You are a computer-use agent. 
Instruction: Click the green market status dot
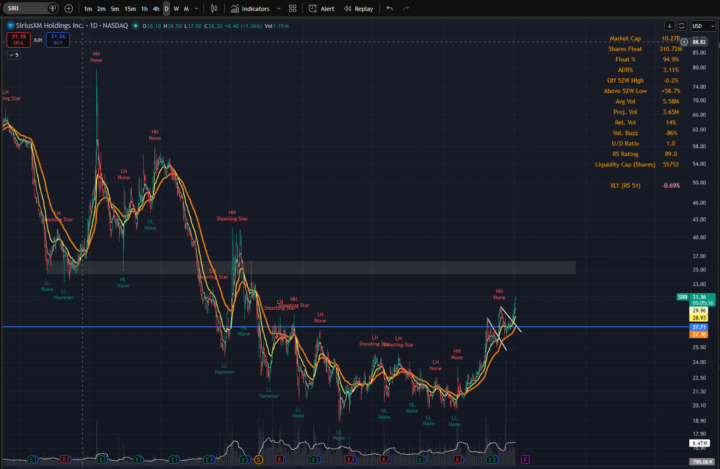pyautogui.click(x=135, y=26)
